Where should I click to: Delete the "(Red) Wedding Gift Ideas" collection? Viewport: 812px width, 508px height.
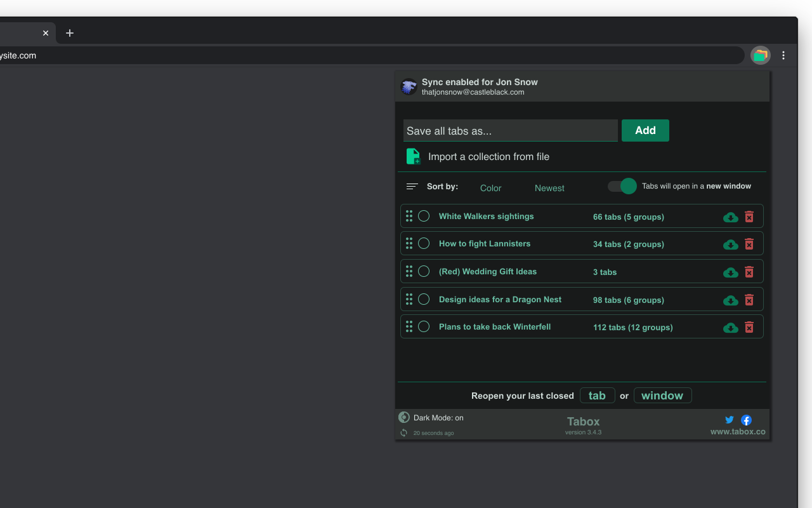click(749, 272)
